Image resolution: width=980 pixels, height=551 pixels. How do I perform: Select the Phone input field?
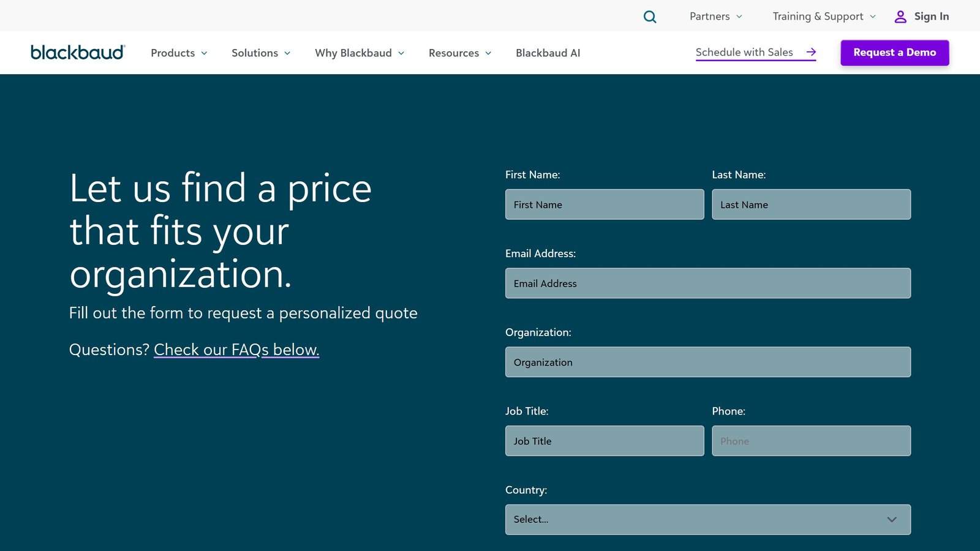(811, 441)
